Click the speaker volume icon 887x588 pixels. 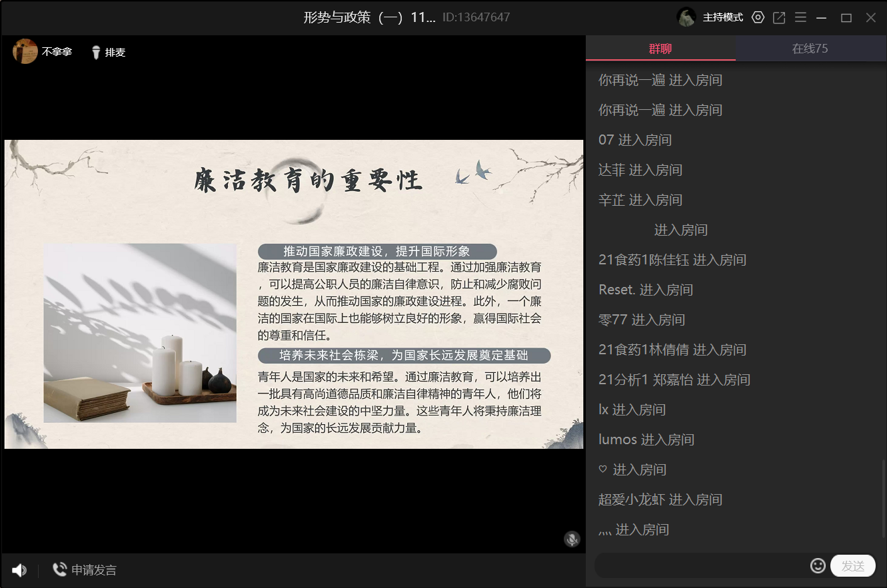point(19,570)
